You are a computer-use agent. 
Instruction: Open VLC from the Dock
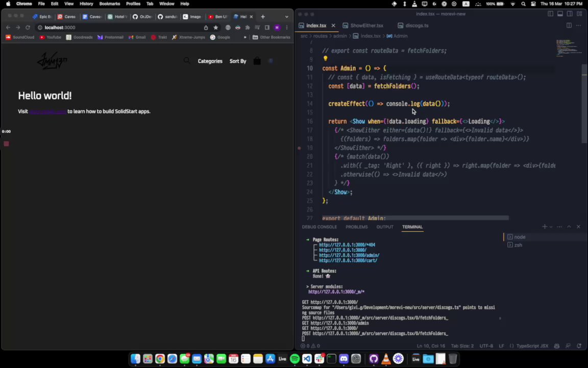(x=386, y=359)
